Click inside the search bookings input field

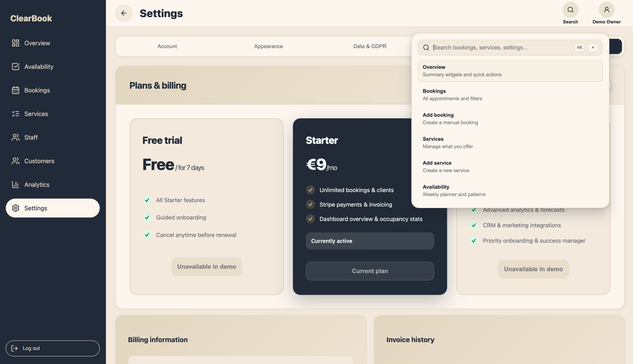498,47
